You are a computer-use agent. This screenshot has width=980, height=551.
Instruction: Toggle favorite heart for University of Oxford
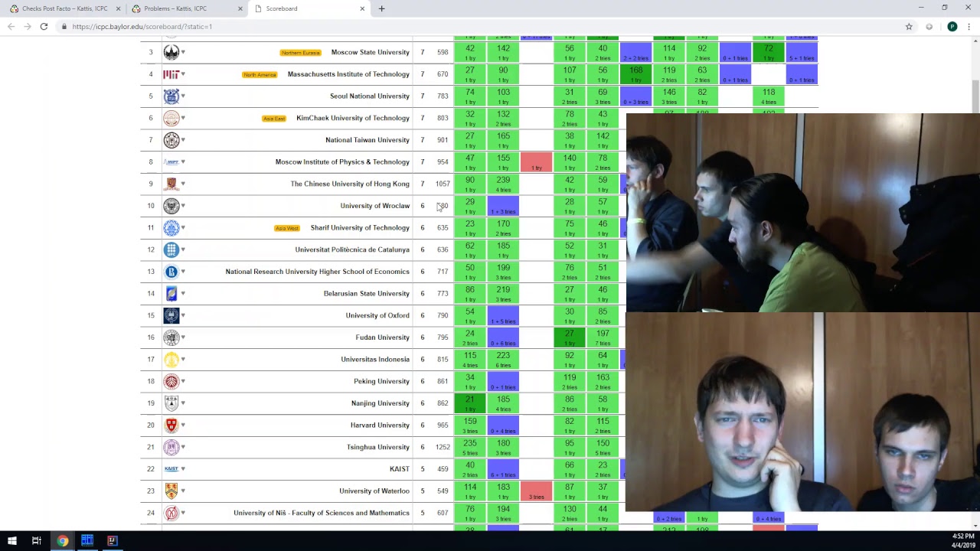(x=183, y=315)
